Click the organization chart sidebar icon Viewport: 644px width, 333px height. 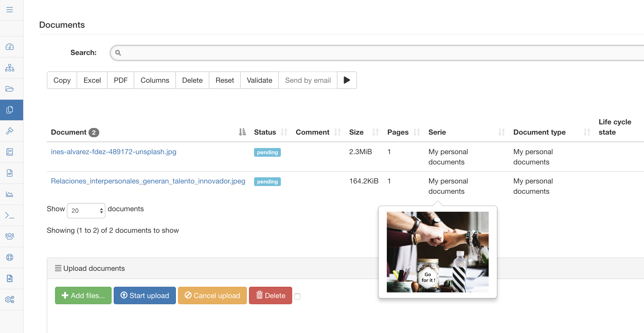(x=10, y=68)
